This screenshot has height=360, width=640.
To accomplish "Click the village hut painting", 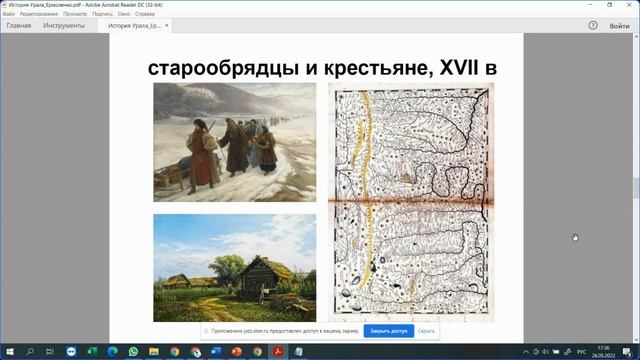I will point(235,268).
